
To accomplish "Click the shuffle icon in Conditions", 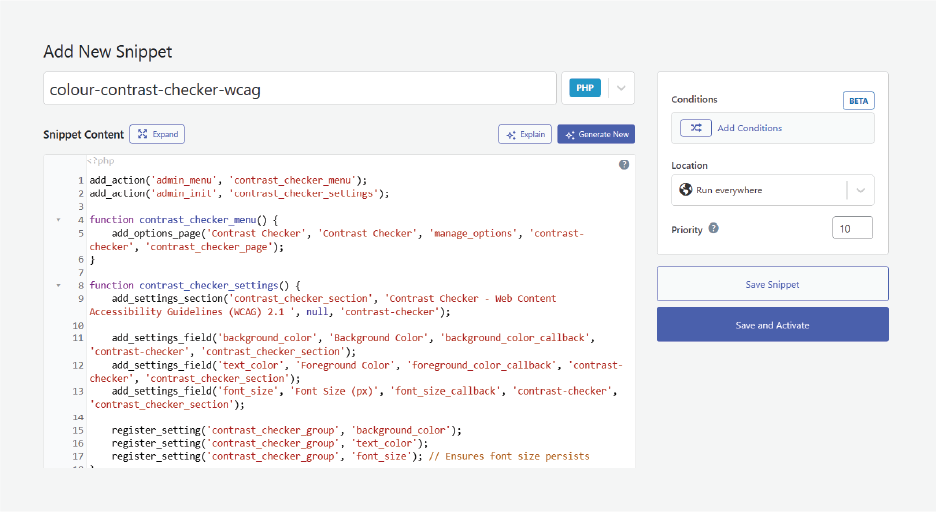I will click(x=696, y=128).
